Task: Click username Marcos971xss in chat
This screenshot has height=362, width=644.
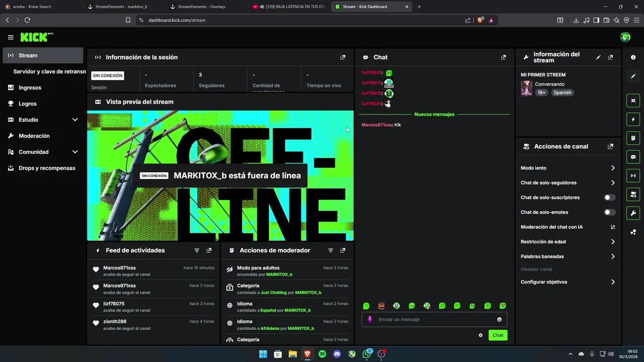Action: tap(376, 125)
